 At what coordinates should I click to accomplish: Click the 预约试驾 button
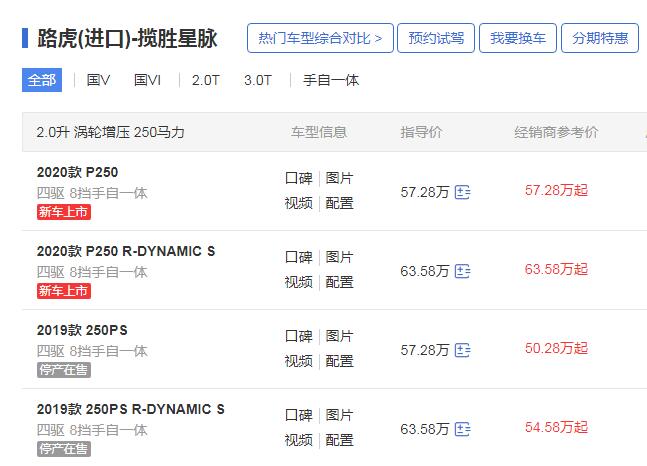coord(436,38)
